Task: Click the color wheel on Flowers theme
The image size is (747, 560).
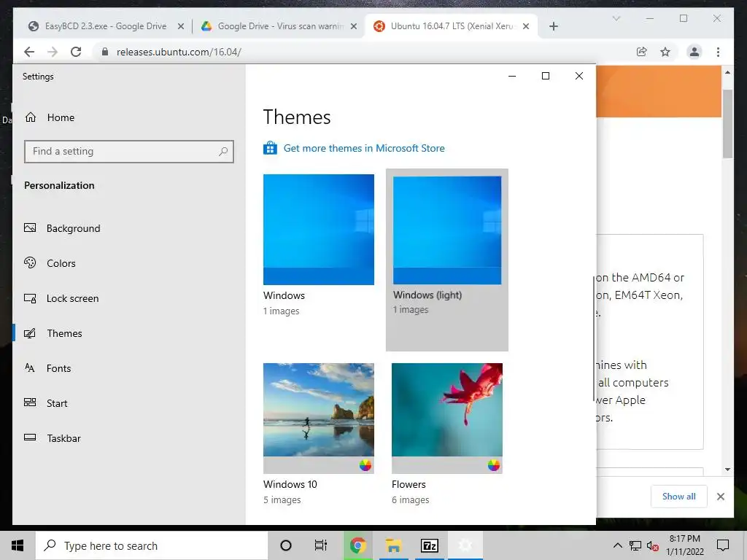Action: 494,465
